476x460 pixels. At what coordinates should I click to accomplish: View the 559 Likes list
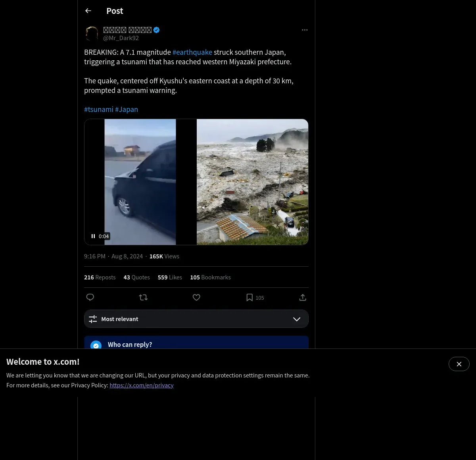point(170,277)
